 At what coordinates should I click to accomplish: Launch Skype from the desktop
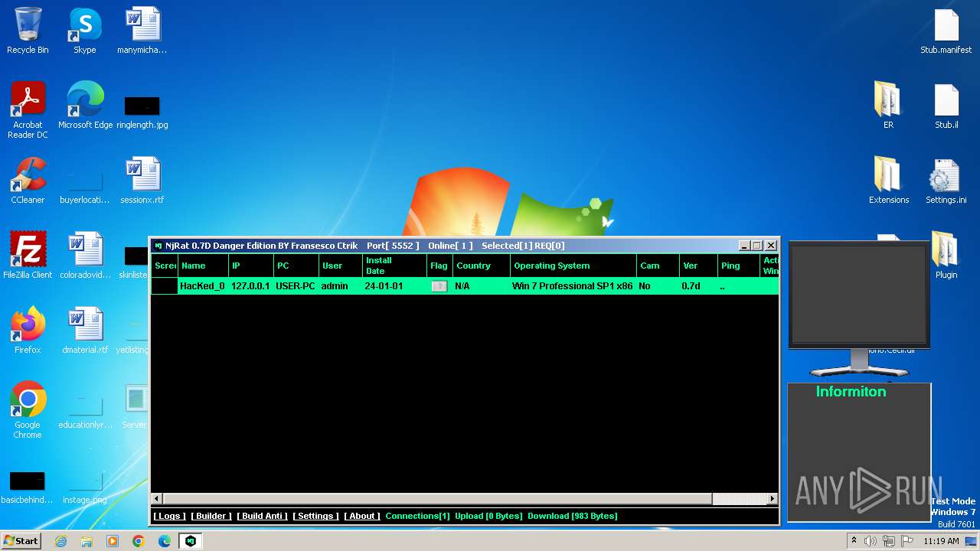[84, 31]
